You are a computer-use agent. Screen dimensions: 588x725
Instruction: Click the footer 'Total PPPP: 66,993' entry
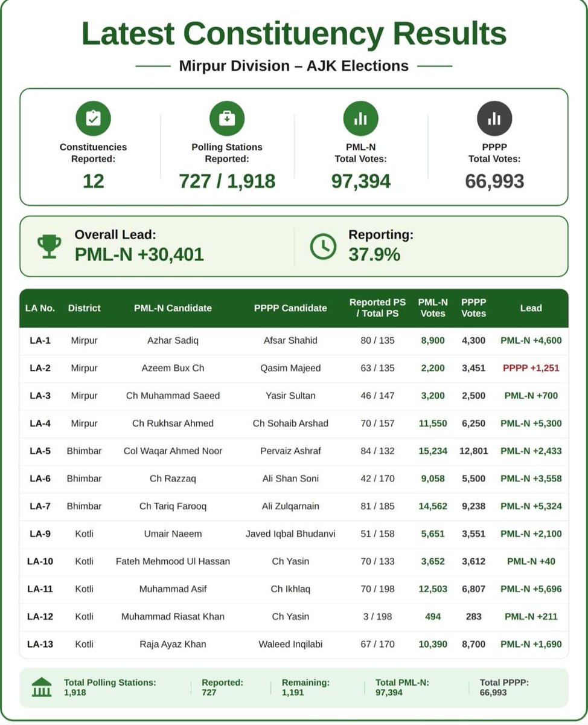click(504, 687)
